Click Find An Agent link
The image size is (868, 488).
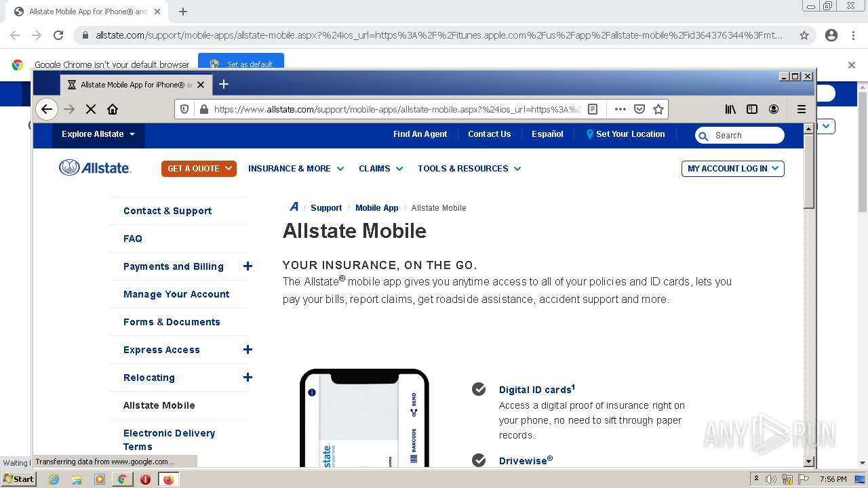(420, 134)
